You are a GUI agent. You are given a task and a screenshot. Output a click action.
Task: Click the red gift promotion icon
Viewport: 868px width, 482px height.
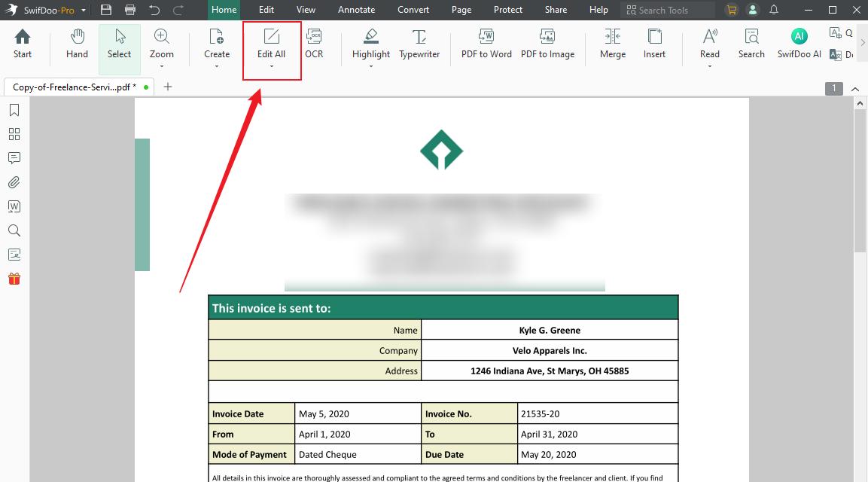14,278
